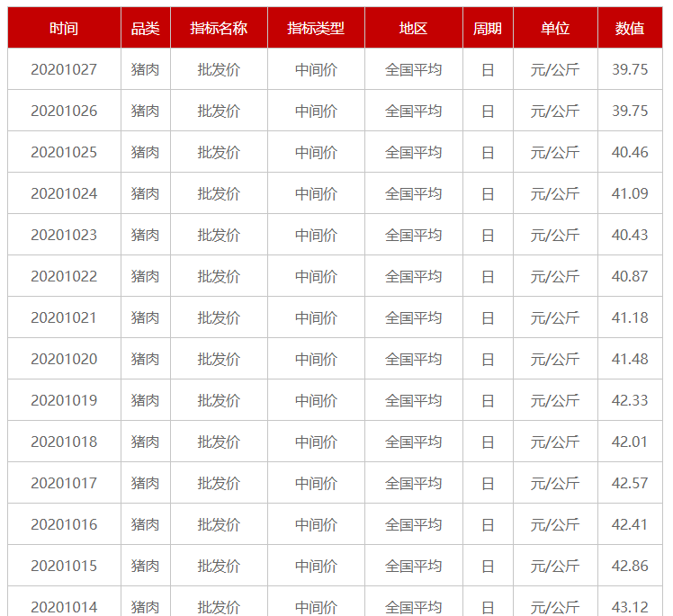Select the date cell 20201022
The height and width of the screenshot is (616, 673).
64,277
